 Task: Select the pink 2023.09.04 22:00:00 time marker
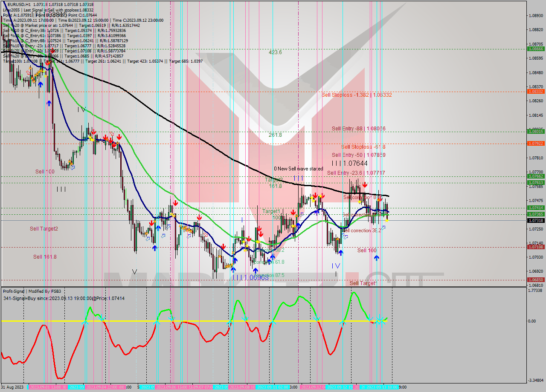[106, 387]
